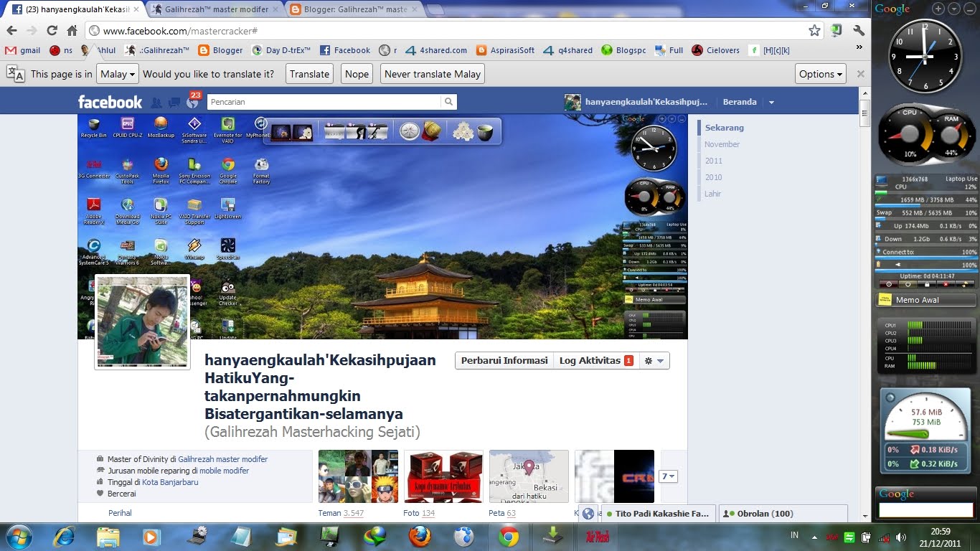
Task: Open the Options dropdown on the translate bar
Action: pyautogui.click(x=820, y=73)
